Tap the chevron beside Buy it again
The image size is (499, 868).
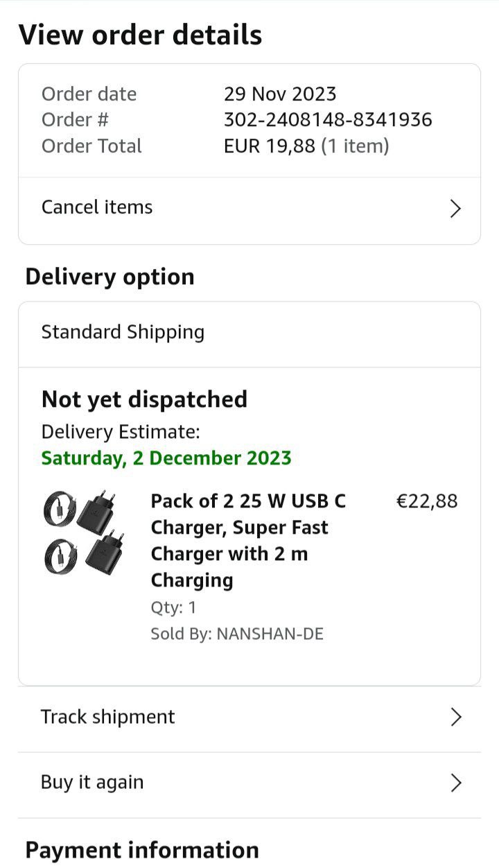(x=455, y=783)
